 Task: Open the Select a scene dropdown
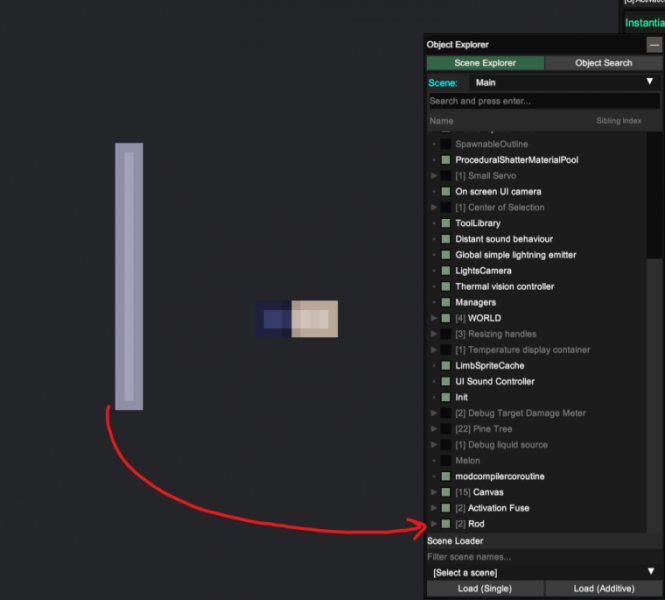[x=544, y=572]
